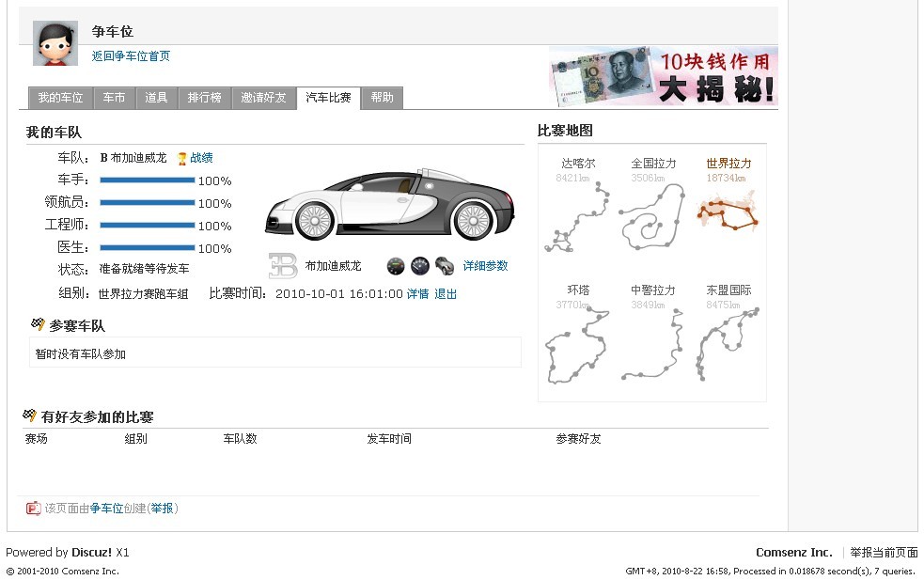This screenshot has height=580, width=924.
Task: Click the 车队数 column header
Action: pyautogui.click(x=240, y=439)
